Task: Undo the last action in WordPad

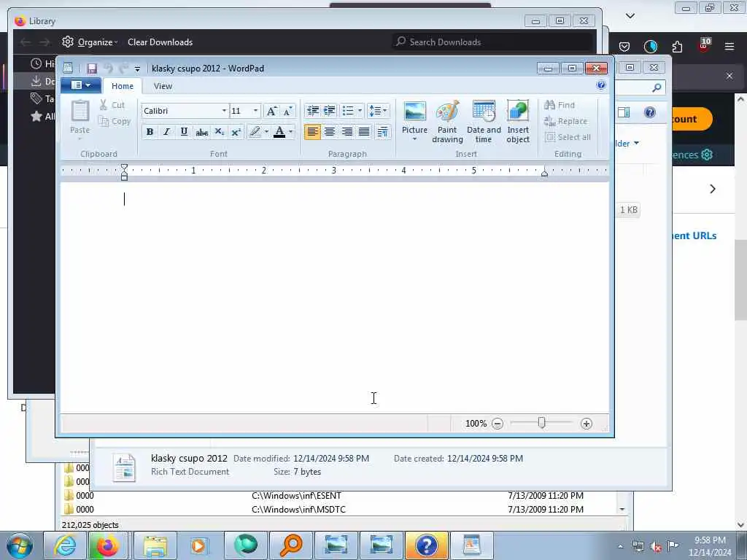Action: [x=108, y=69]
